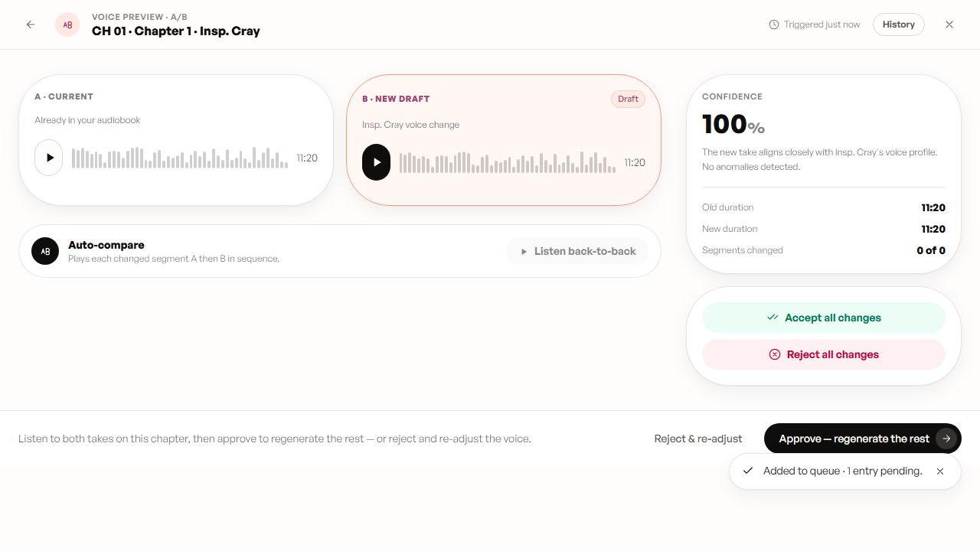
Task: Click the Segments changed 0 of 0 value
Action: 931,250
